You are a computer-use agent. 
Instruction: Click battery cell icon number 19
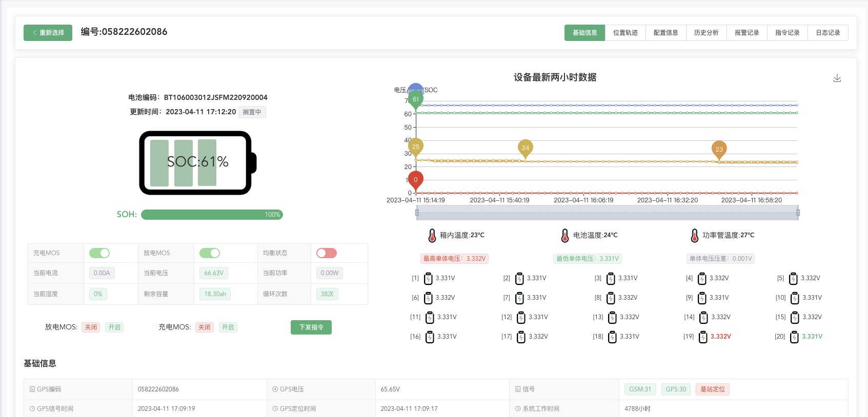click(703, 337)
